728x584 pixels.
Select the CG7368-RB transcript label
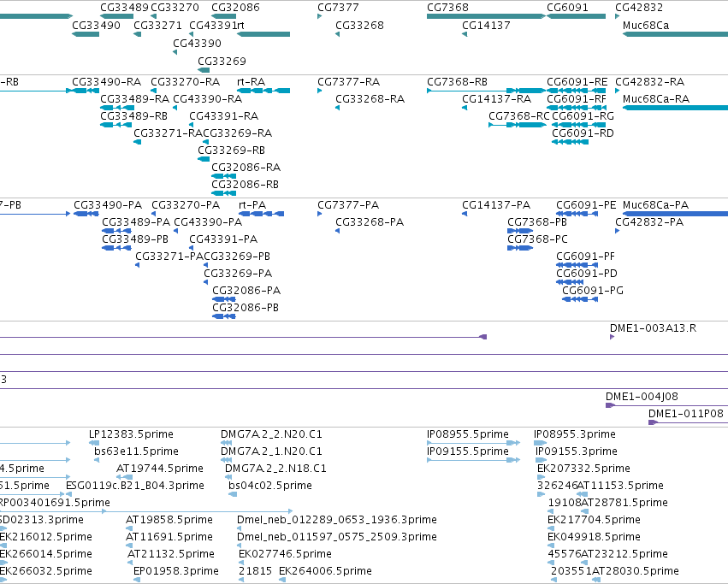click(458, 82)
